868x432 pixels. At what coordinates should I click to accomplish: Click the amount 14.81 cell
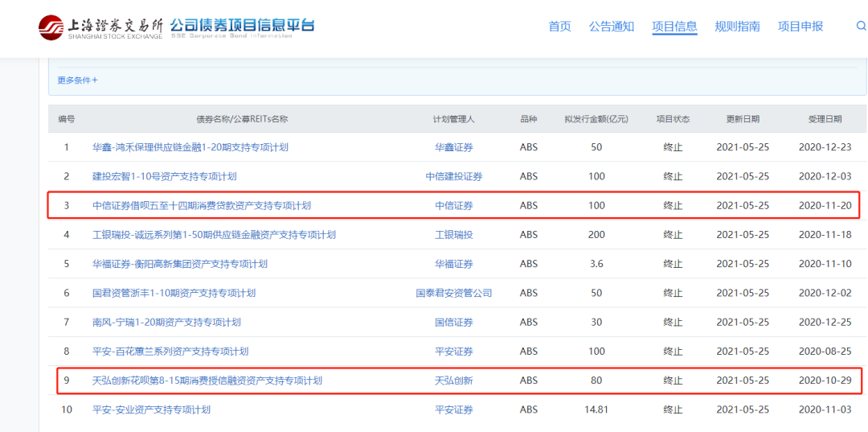[596, 410]
